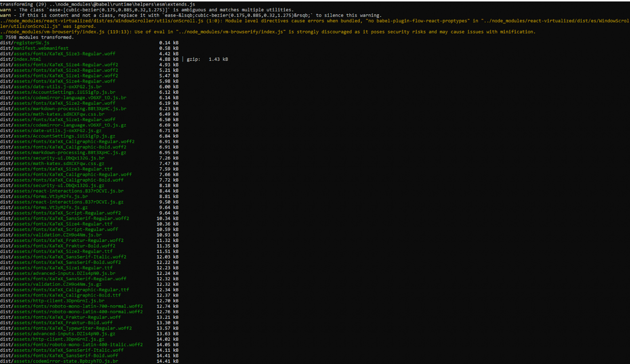The height and width of the screenshot is (364, 630).
Task: Select the codemirror-language .js.gz asset entry
Action: point(63,125)
